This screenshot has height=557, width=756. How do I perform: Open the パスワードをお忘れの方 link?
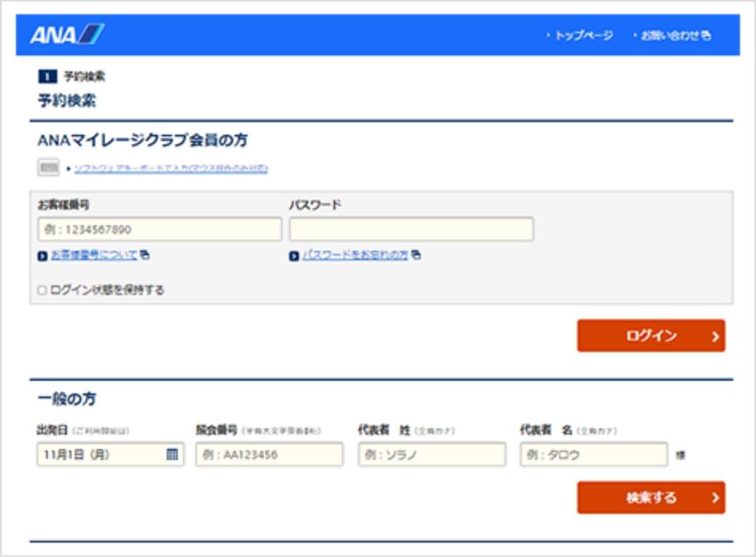354,255
